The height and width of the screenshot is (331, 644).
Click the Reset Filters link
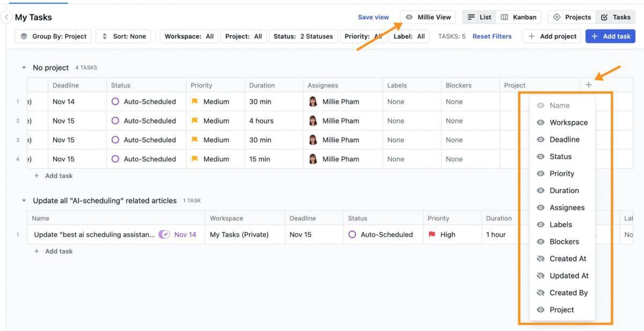coord(492,37)
